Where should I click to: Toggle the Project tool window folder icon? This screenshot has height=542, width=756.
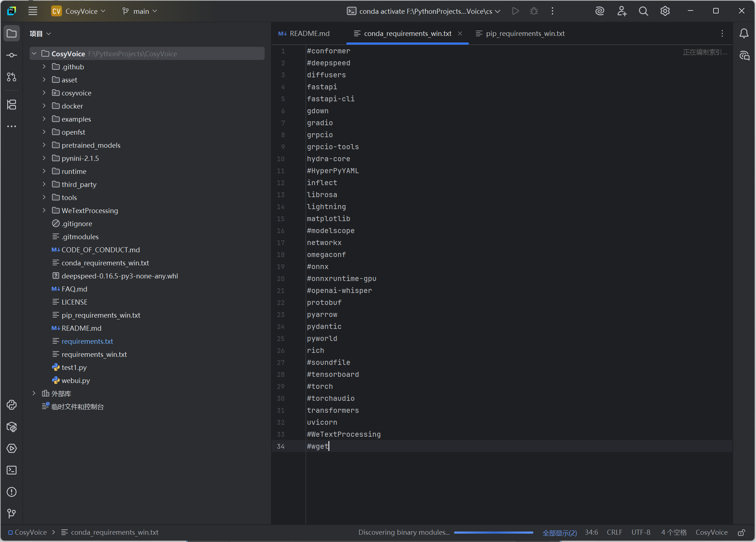tap(12, 33)
